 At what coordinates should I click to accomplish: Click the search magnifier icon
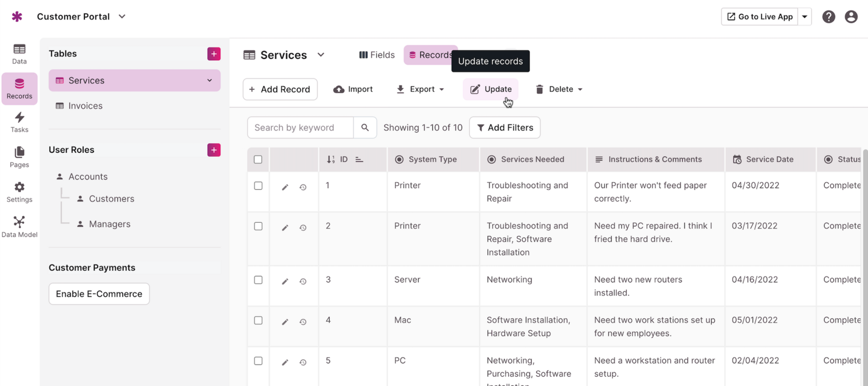(365, 128)
